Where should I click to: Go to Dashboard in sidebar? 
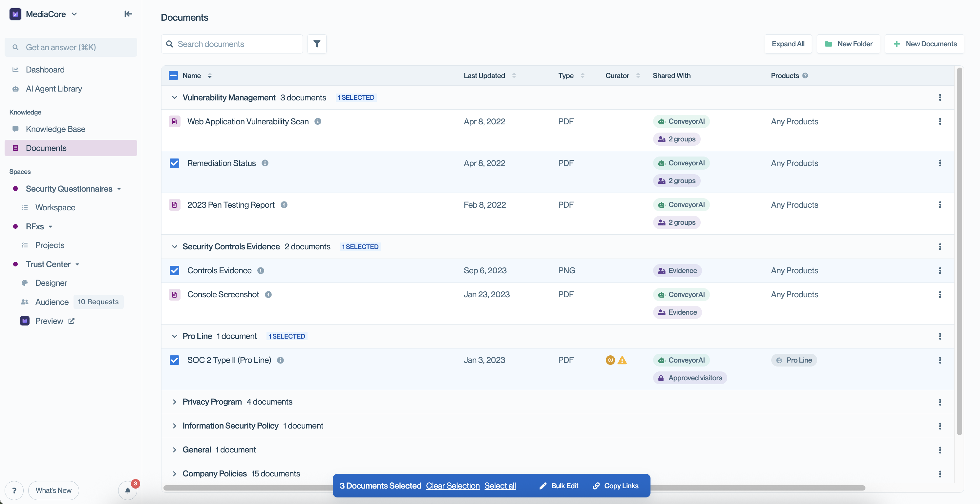pyautogui.click(x=45, y=70)
